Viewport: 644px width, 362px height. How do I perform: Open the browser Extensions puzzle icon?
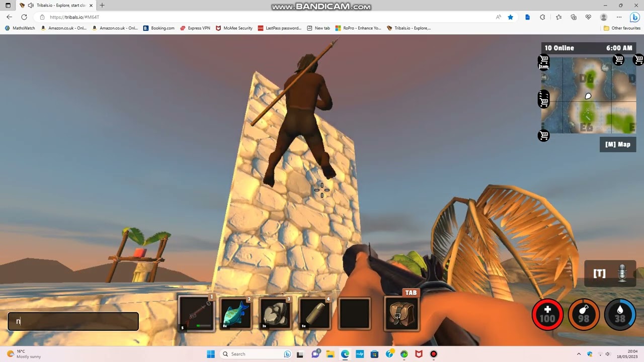point(542,17)
